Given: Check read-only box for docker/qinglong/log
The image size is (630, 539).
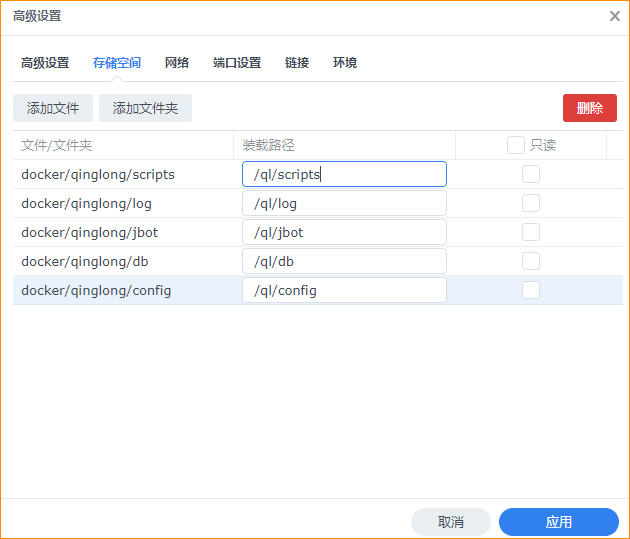Looking at the screenshot, I should [x=531, y=203].
